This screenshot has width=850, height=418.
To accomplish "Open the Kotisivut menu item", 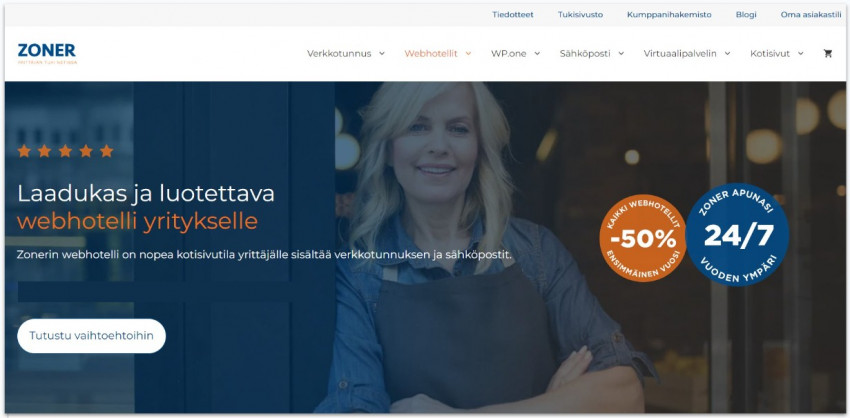I will [x=770, y=54].
